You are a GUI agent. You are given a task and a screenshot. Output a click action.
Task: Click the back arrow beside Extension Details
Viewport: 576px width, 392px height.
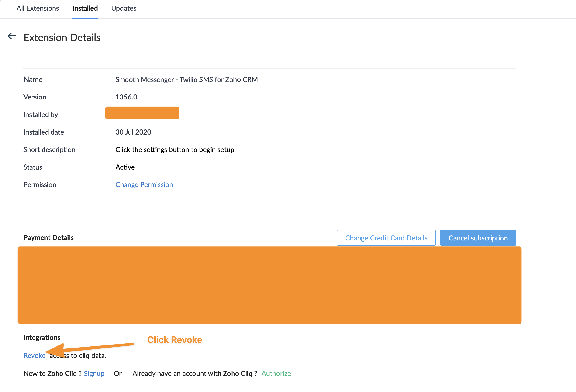click(12, 36)
